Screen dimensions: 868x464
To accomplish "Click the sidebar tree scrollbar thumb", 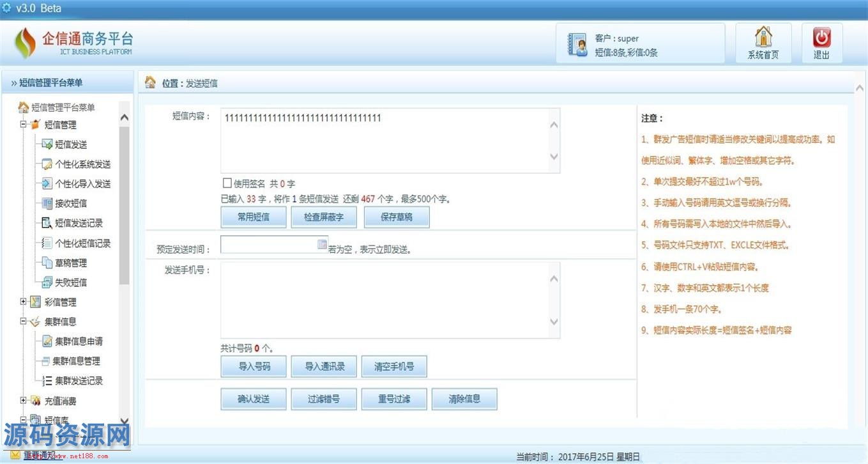I will tap(125, 205).
